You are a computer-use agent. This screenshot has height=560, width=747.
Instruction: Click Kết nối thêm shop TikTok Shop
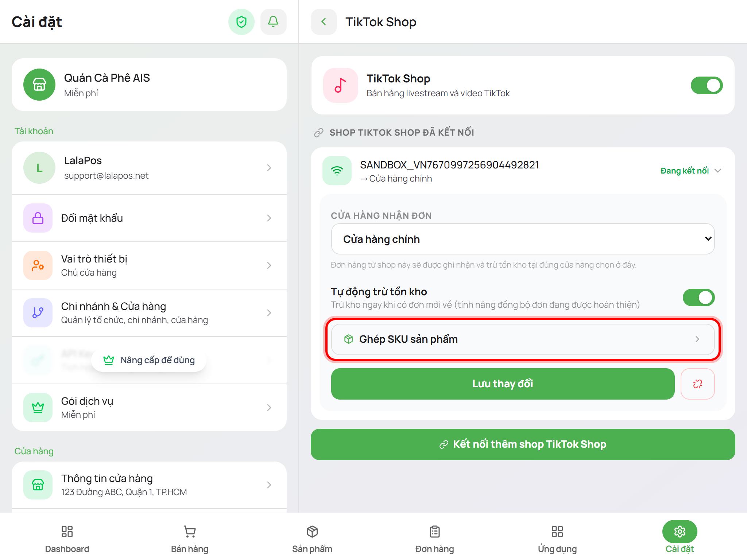[x=523, y=444]
